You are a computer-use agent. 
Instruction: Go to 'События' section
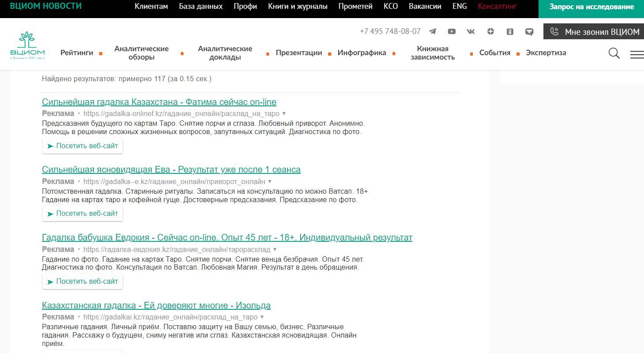pyautogui.click(x=495, y=53)
